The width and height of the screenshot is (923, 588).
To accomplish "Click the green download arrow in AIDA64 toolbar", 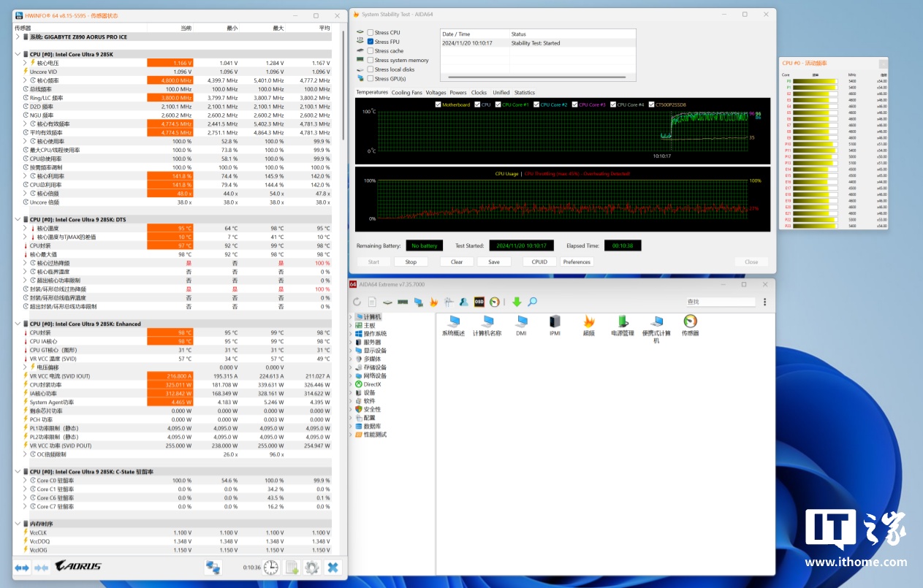I will point(517,302).
